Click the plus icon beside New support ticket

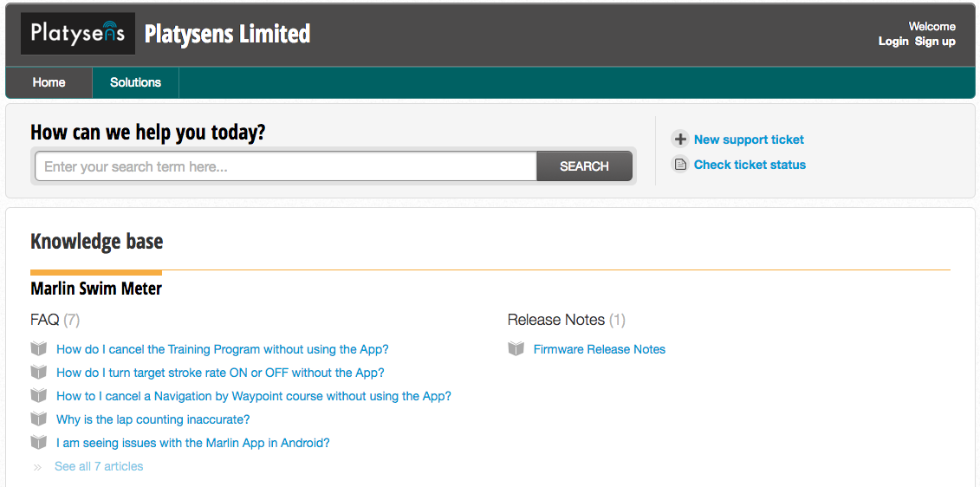pos(680,140)
